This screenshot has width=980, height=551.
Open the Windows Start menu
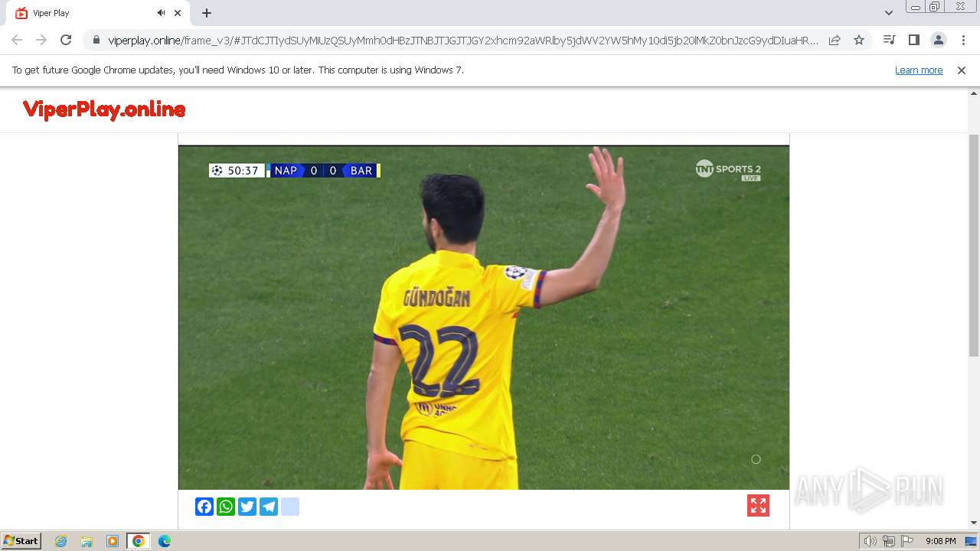tap(21, 541)
